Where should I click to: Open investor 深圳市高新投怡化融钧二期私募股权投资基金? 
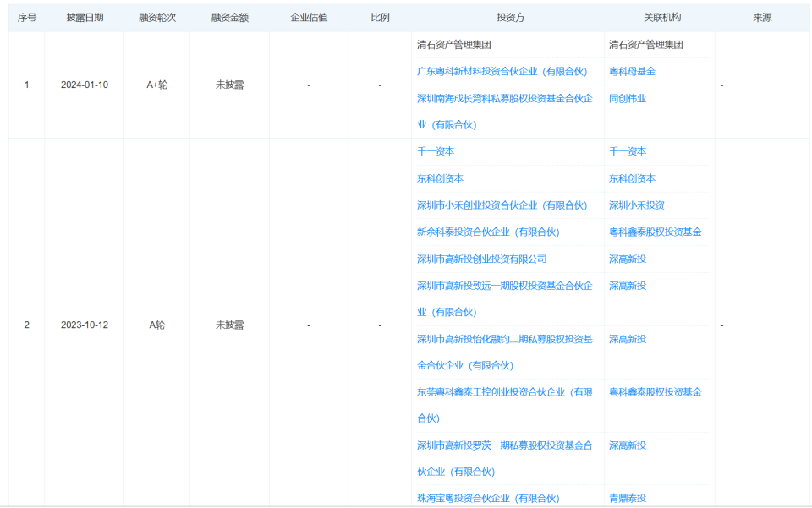pos(504,352)
